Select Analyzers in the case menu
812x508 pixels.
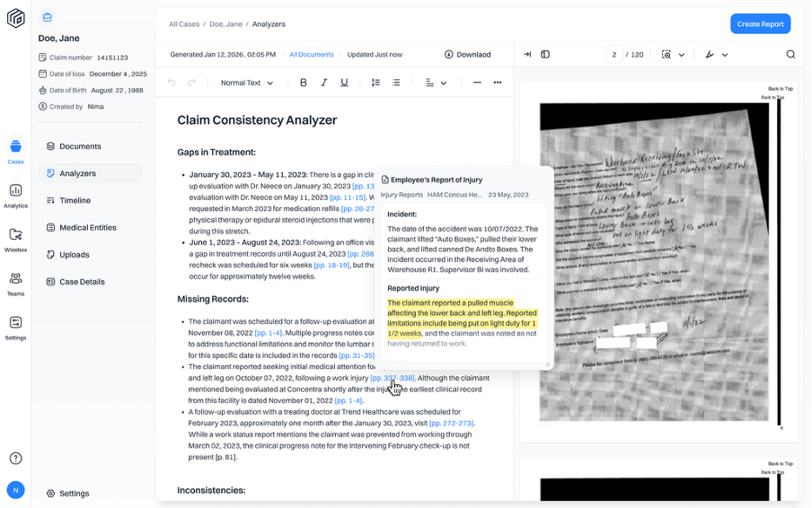90,173
